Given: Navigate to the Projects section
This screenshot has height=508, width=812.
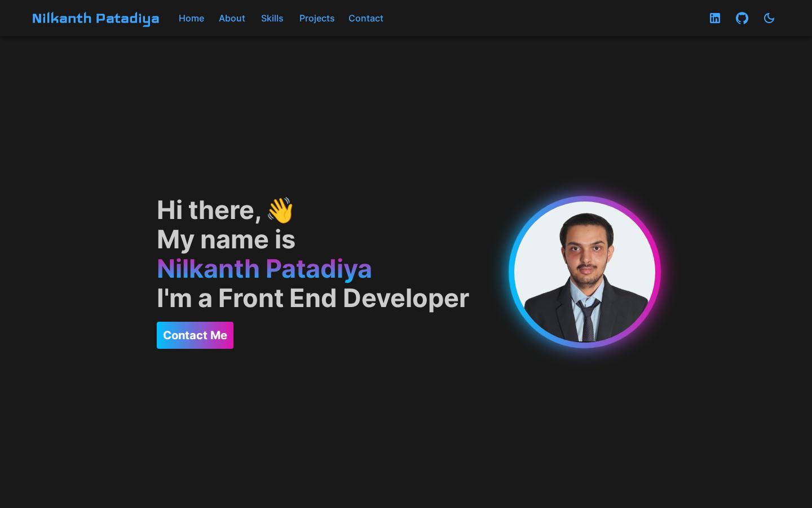Looking at the screenshot, I should click(317, 18).
